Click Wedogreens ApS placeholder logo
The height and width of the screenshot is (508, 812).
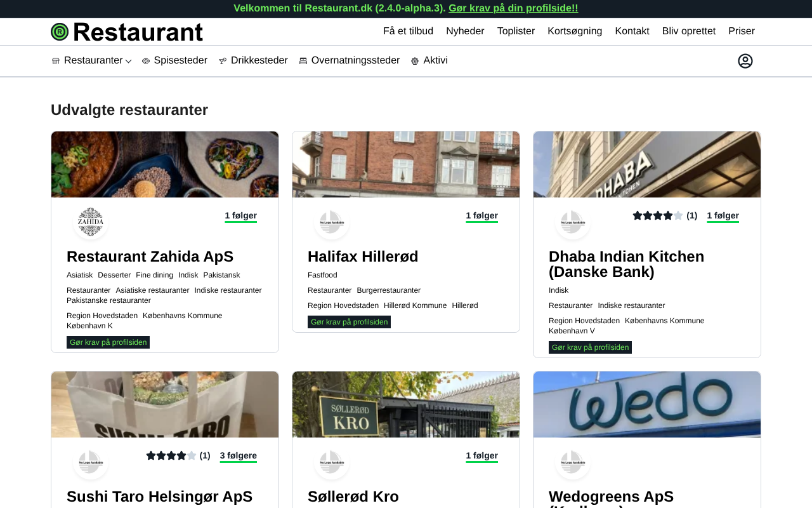[573, 462]
